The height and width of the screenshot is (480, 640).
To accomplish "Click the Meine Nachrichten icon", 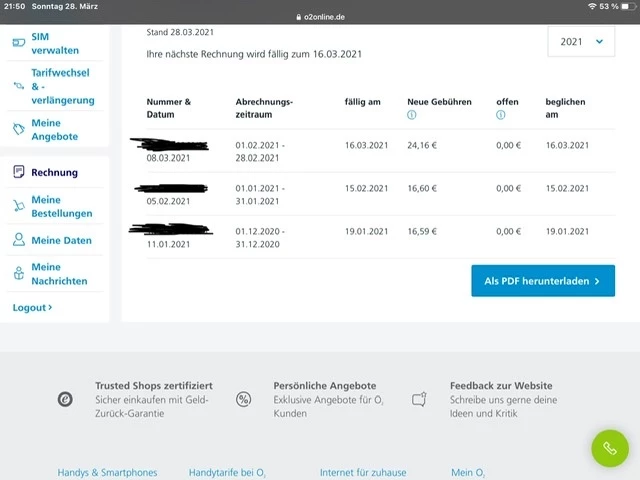I will [x=18, y=274].
